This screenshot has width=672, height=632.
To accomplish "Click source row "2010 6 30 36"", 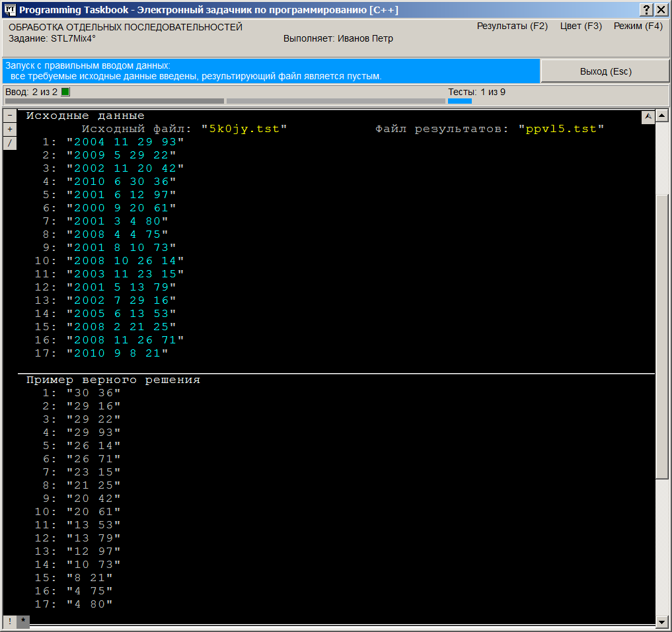I will coord(122,182).
